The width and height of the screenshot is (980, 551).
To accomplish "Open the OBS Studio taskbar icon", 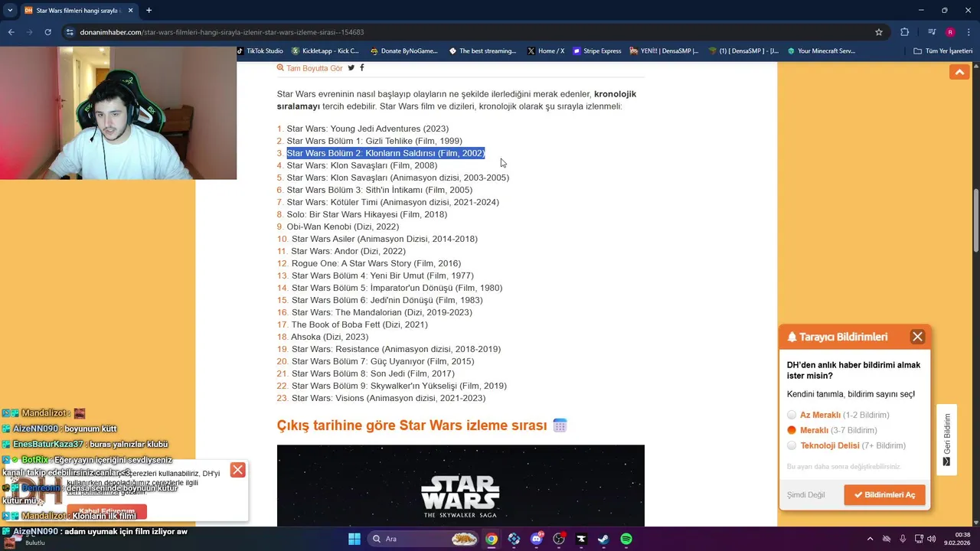I will click(x=559, y=539).
